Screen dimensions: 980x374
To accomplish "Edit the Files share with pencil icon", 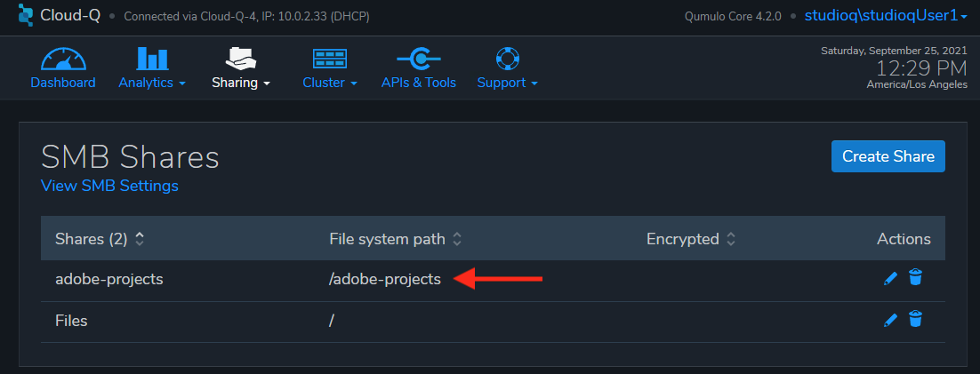I will click(x=890, y=321).
